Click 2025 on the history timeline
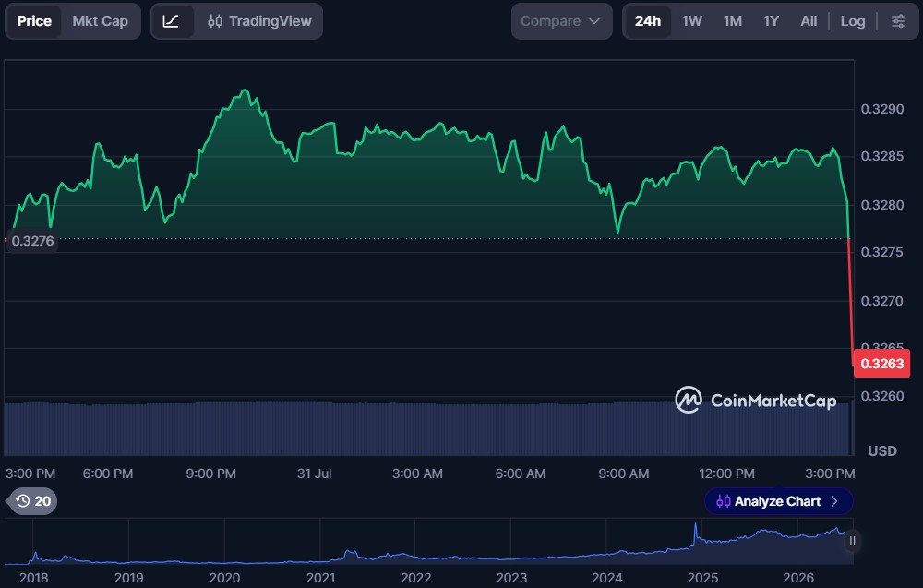 [702, 578]
